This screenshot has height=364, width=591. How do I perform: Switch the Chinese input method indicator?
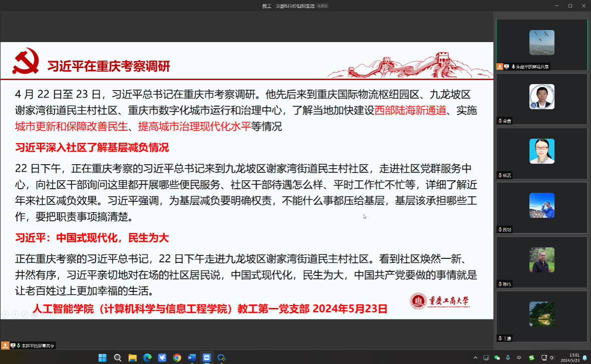[x=519, y=357]
